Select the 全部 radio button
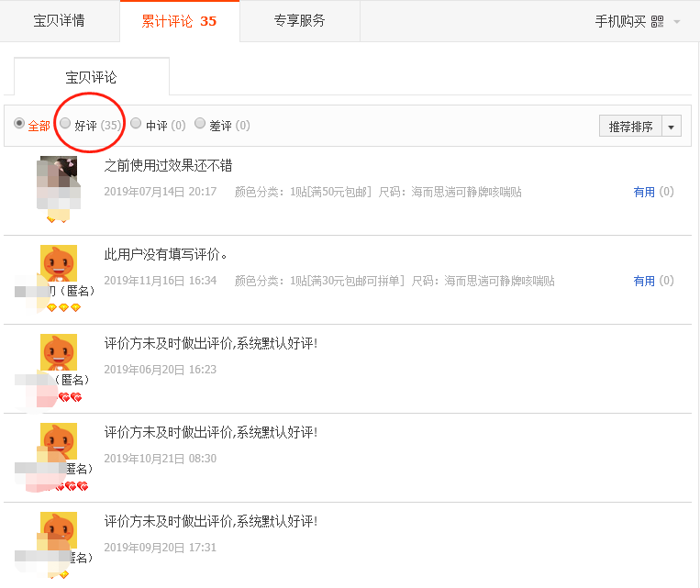 pos(19,124)
